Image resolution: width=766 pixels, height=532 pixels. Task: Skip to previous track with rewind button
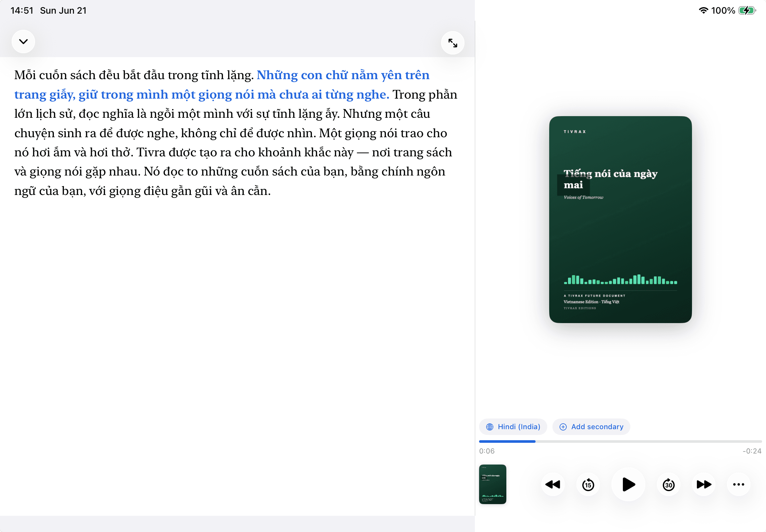(553, 484)
